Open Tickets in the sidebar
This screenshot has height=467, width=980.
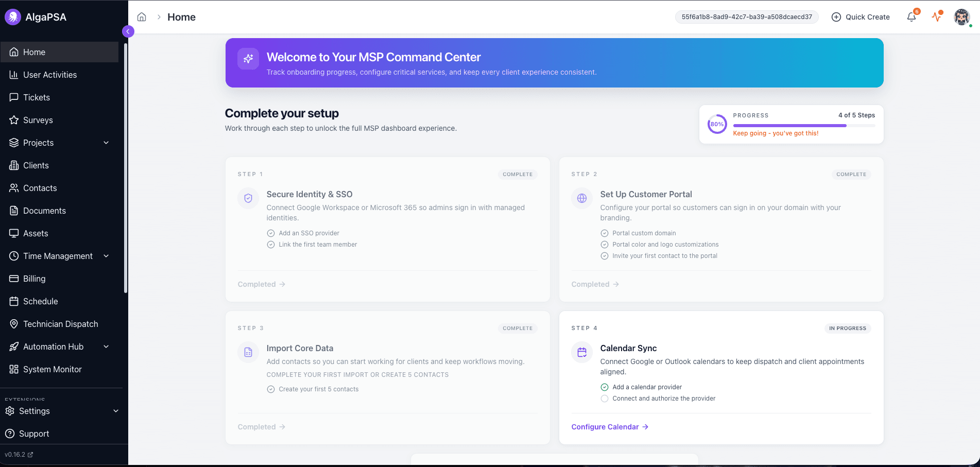[37, 97]
